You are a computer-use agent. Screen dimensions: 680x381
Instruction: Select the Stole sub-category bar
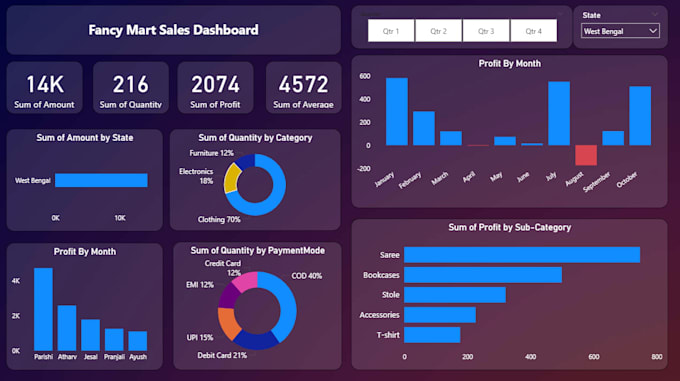tap(455, 295)
